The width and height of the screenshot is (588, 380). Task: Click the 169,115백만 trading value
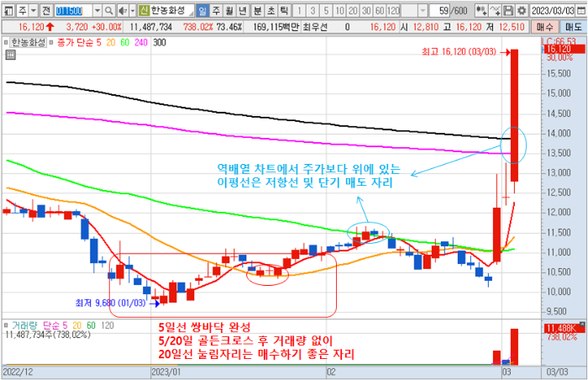[x=276, y=27]
